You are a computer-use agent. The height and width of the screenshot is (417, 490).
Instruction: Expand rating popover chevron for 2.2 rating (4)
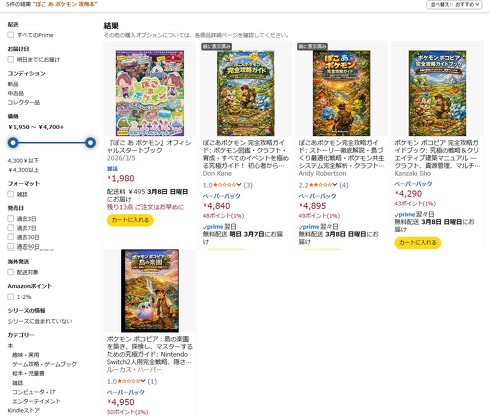click(x=334, y=185)
